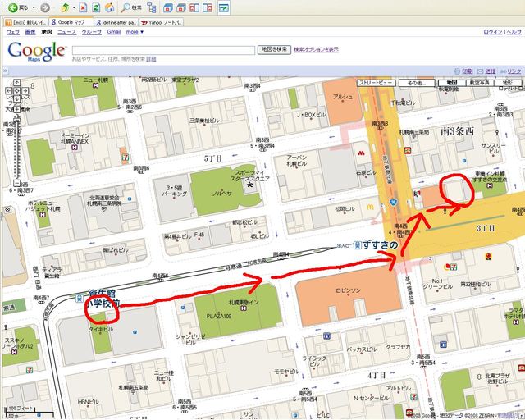This screenshot has width=525, height=420.
Task: Switch map to 地形 terrain view
Action: pos(504,84)
